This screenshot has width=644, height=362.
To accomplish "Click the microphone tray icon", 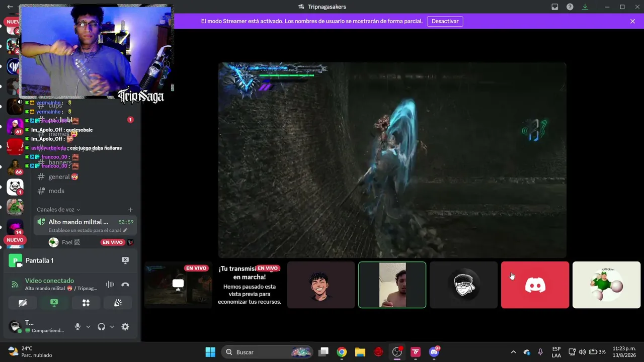I will click(540, 352).
